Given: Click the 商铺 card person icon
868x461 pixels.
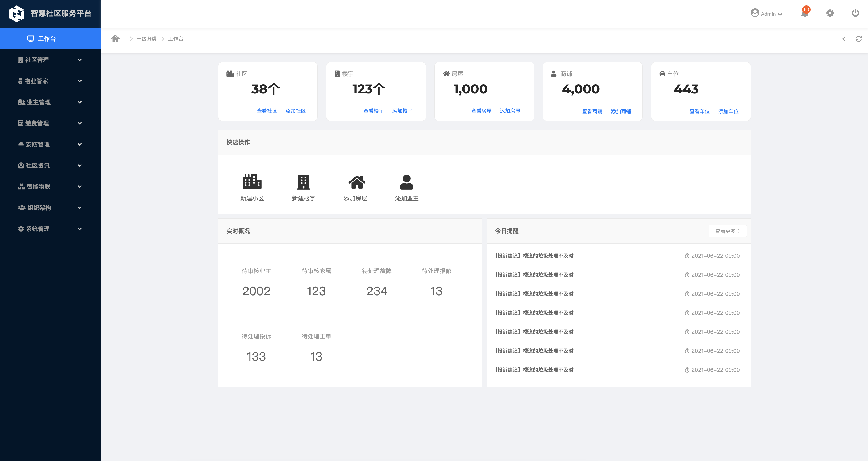Looking at the screenshot, I should pos(554,73).
